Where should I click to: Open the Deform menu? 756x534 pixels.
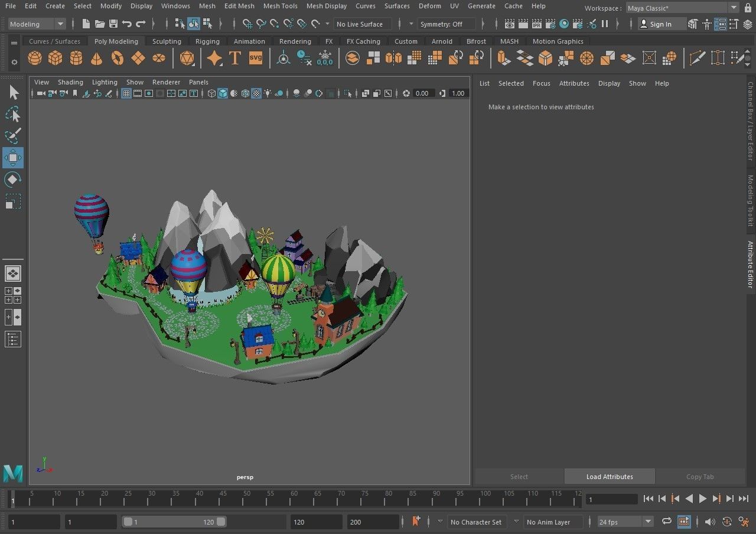coord(429,6)
